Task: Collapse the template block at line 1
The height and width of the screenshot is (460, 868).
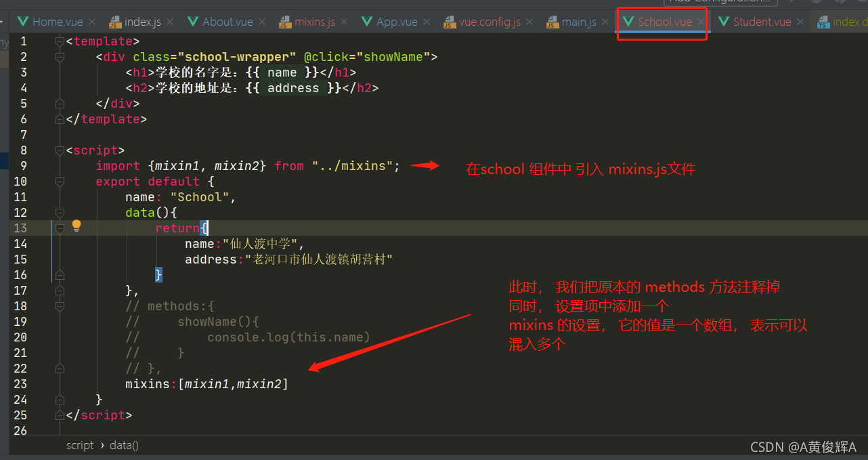Action: 60,42
